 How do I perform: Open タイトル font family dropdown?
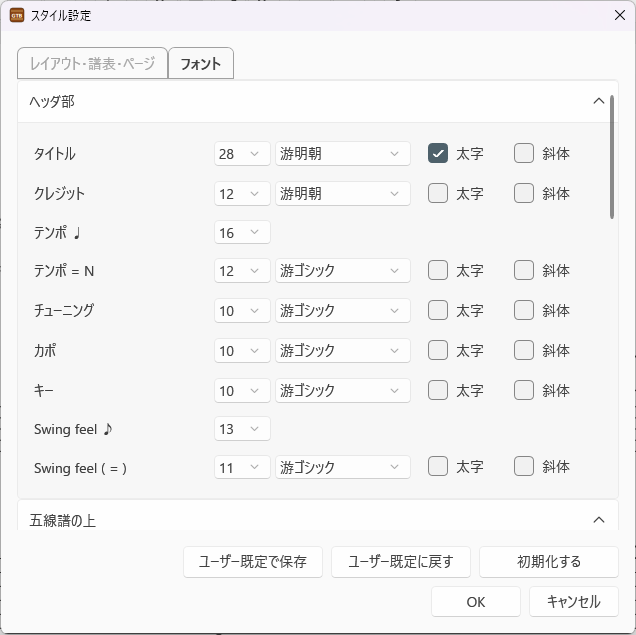tap(343, 154)
